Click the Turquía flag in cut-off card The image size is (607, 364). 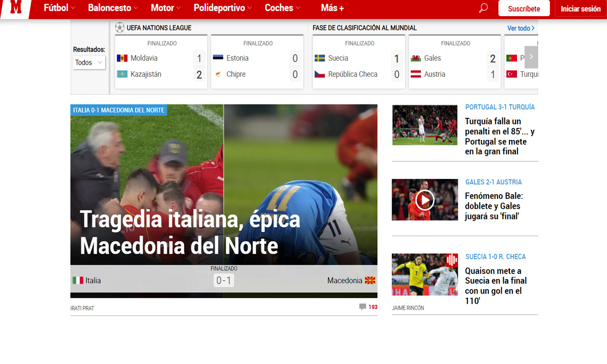click(511, 74)
